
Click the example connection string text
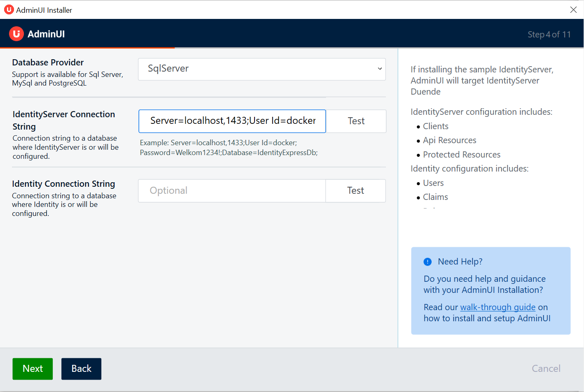(x=229, y=148)
